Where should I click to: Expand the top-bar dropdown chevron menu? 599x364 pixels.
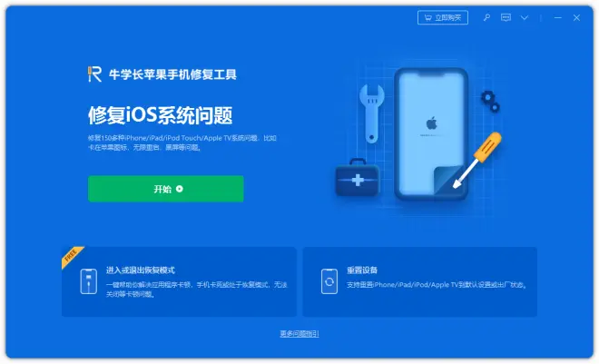click(x=525, y=17)
